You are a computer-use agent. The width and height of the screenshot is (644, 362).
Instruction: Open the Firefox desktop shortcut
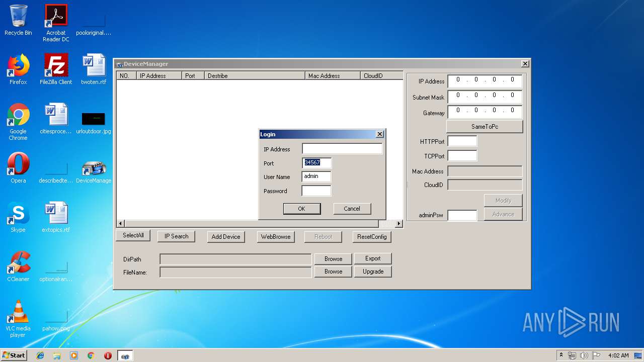[x=18, y=69]
